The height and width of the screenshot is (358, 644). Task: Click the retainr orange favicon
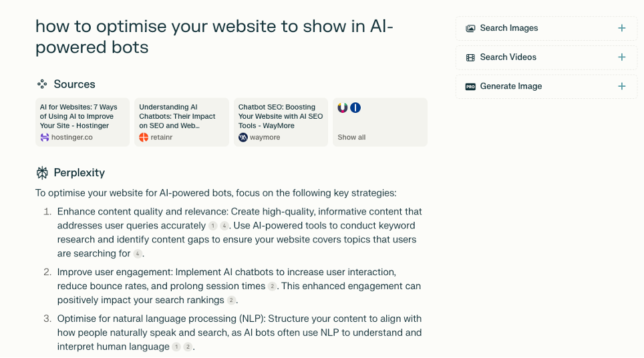[x=144, y=138]
